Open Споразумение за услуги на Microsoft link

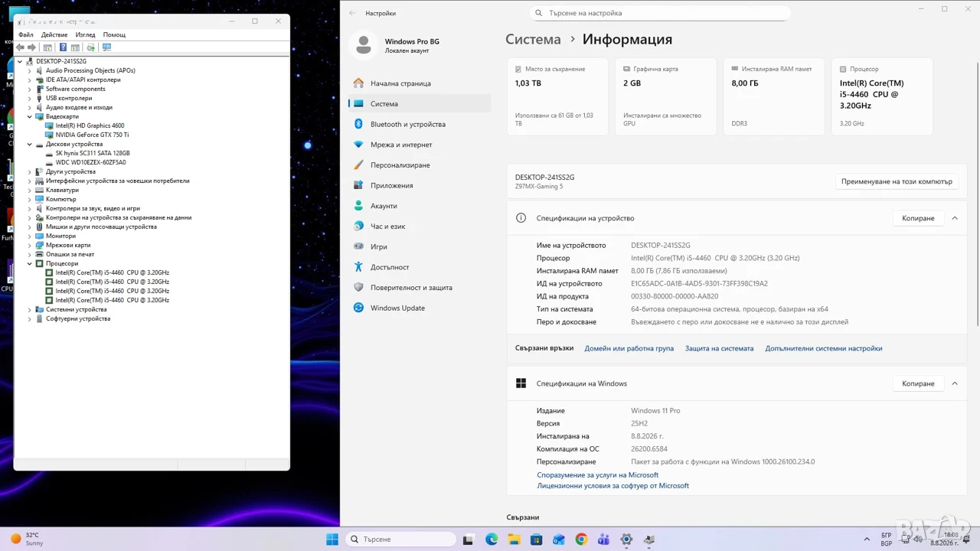(598, 475)
